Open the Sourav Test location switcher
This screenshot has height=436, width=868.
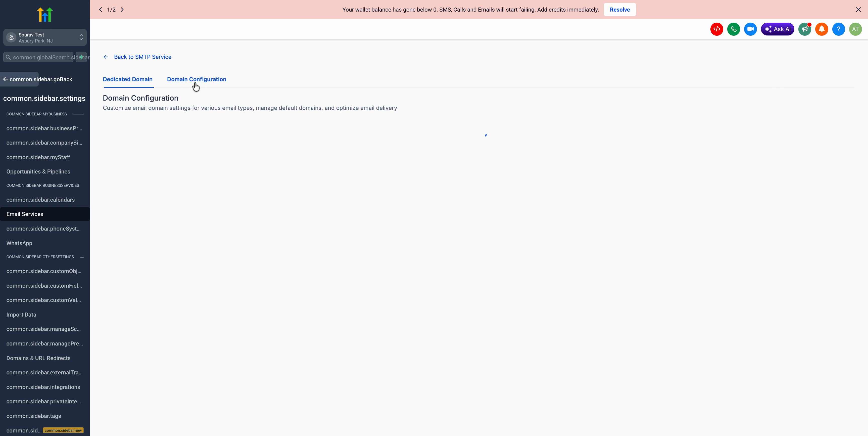coord(45,37)
